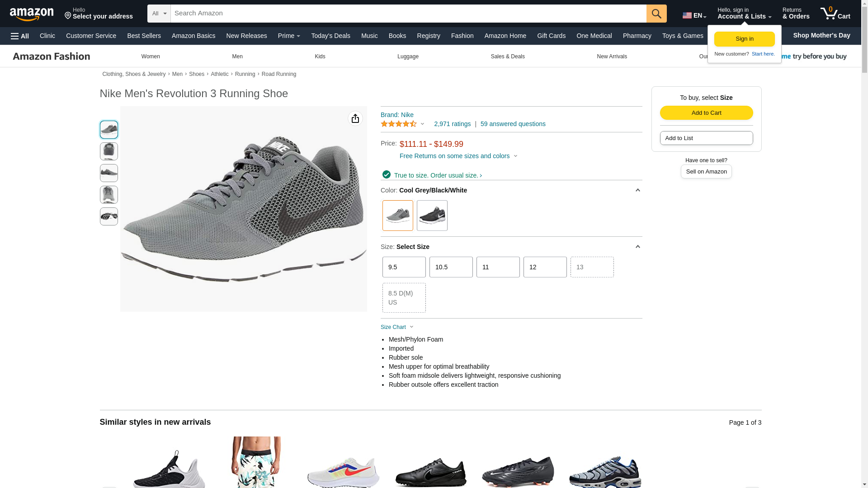Go to the Women fashion tab
The width and height of the screenshot is (868, 488).
pos(151,56)
